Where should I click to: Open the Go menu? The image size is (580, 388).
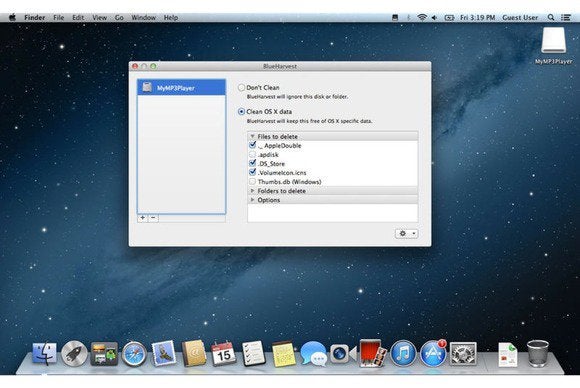(119, 17)
